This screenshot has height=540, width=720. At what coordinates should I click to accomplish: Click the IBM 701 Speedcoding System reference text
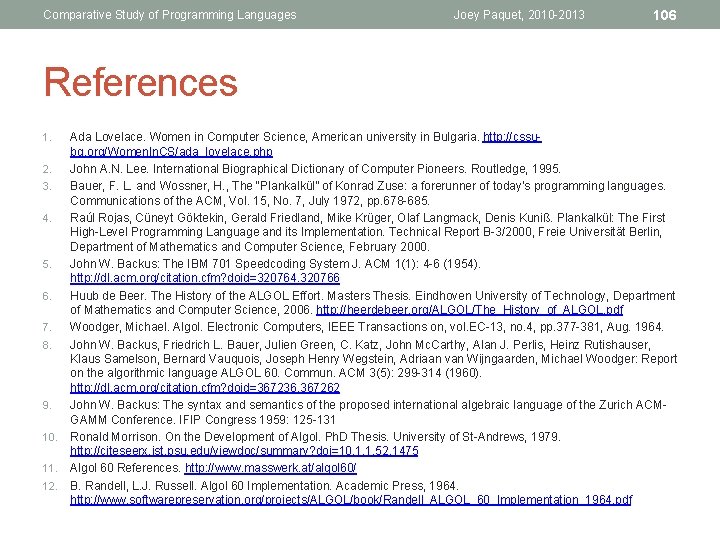click(x=275, y=264)
